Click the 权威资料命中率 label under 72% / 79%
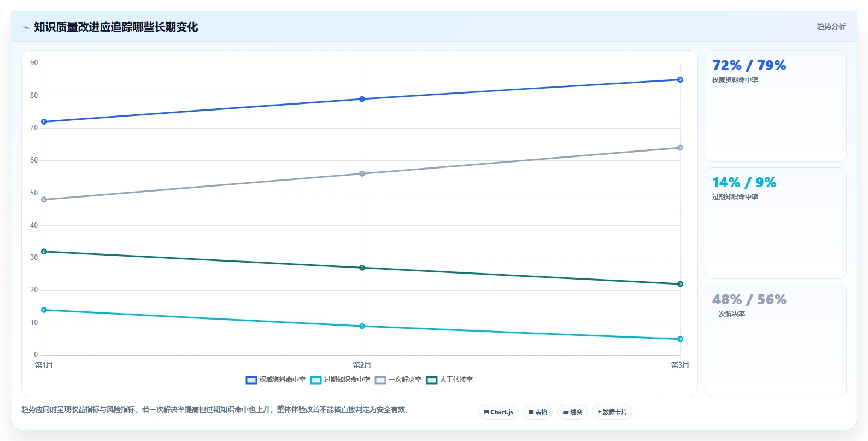The image size is (868, 441). click(735, 80)
